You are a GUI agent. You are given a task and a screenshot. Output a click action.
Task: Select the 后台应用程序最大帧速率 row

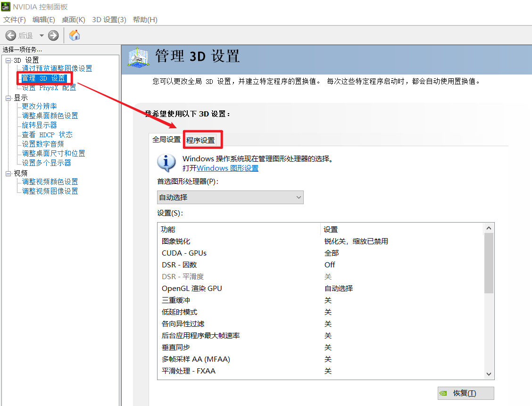point(321,335)
